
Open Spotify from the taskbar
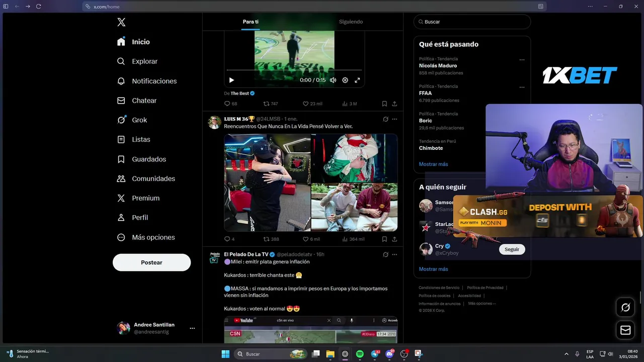tap(360, 354)
